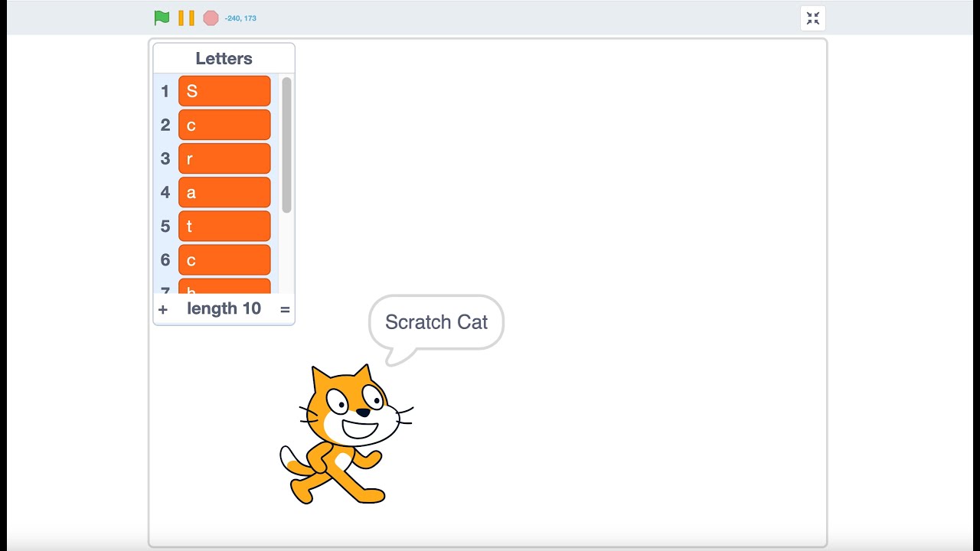Select list item 5 containing t
980x551 pixels.
coord(224,226)
